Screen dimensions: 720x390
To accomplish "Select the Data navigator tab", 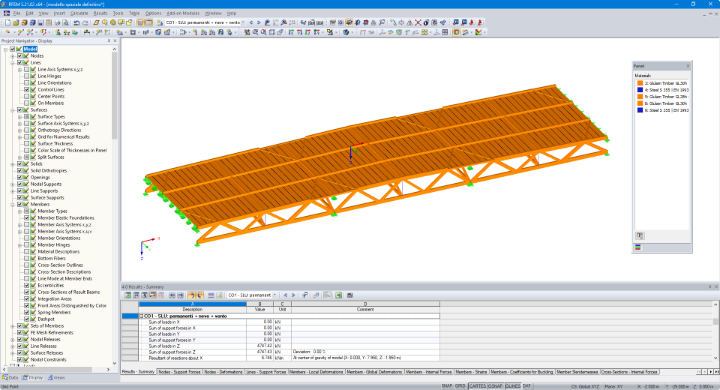I will [11, 378].
